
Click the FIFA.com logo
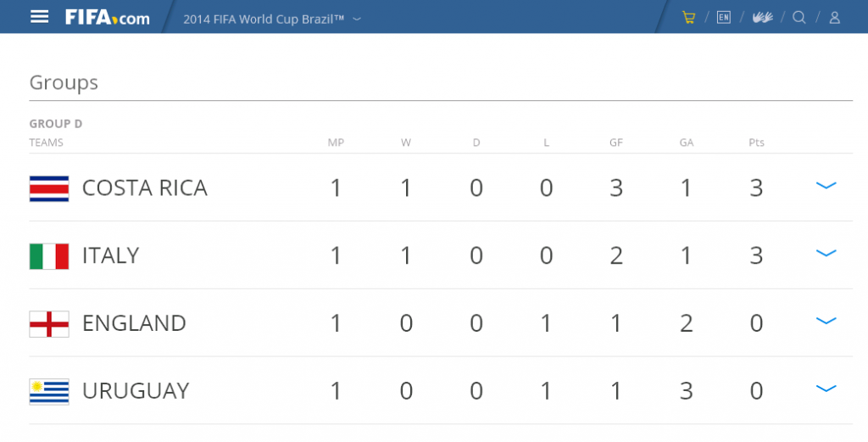(x=108, y=18)
